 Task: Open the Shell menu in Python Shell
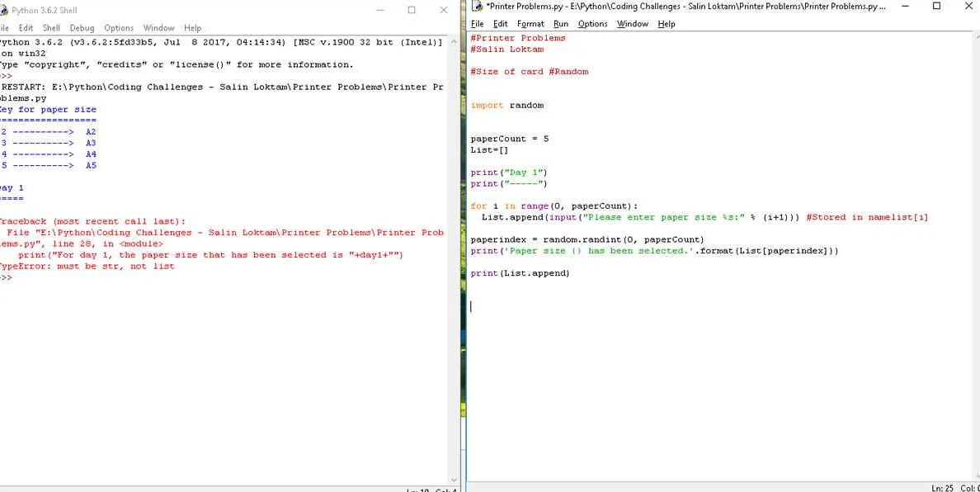[51, 28]
